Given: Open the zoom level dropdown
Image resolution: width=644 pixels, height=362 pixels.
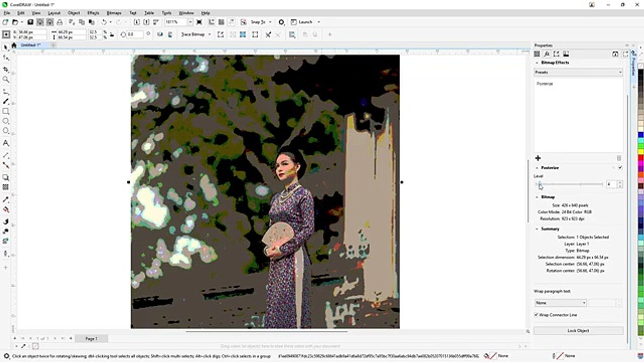Looking at the screenshot, I should click(190, 22).
